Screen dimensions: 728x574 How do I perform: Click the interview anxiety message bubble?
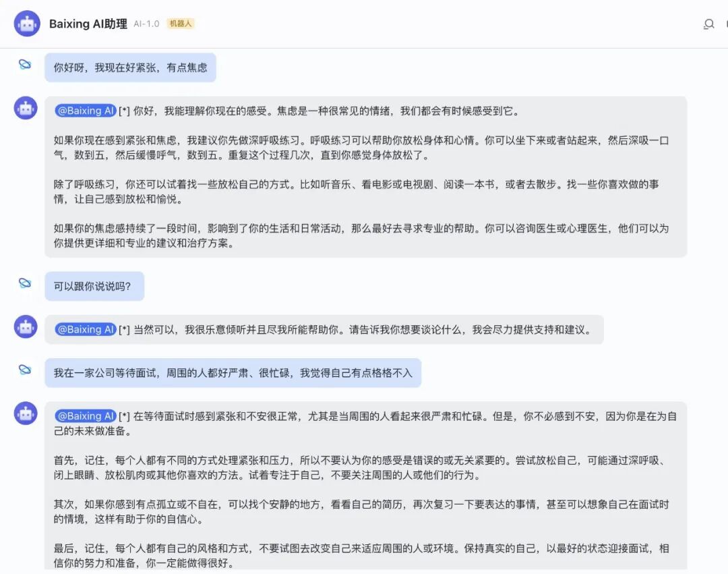(233, 372)
